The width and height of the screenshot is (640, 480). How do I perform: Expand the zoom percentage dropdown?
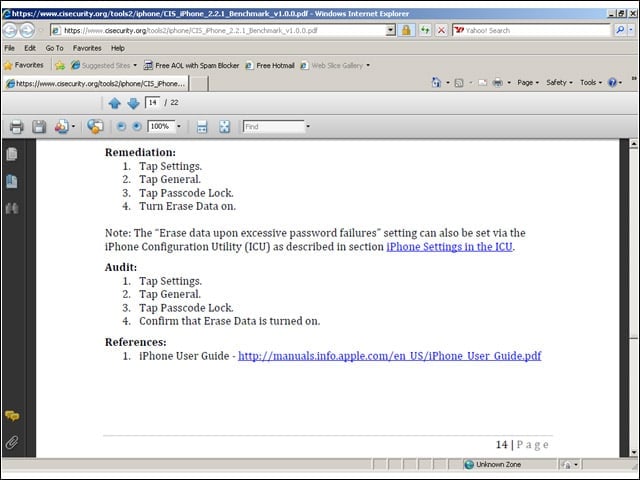pos(179,127)
